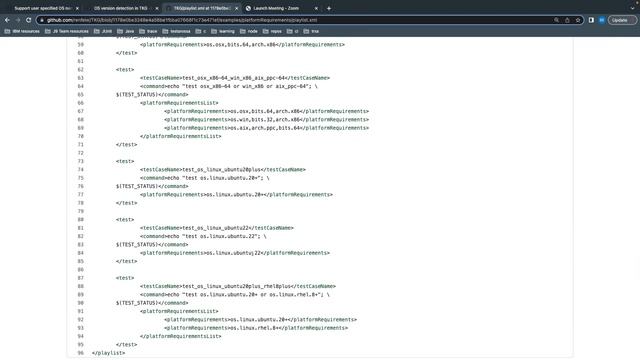Click the os.aix,arch.ppc,bits.64 platformRequirements line
Viewport: 640px width, 360px height.
pyautogui.click(x=267, y=128)
